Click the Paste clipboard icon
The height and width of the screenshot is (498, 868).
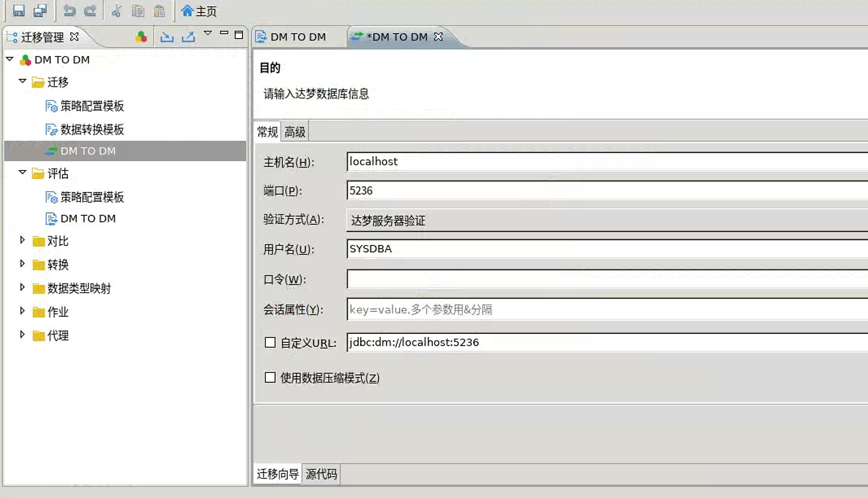point(159,11)
